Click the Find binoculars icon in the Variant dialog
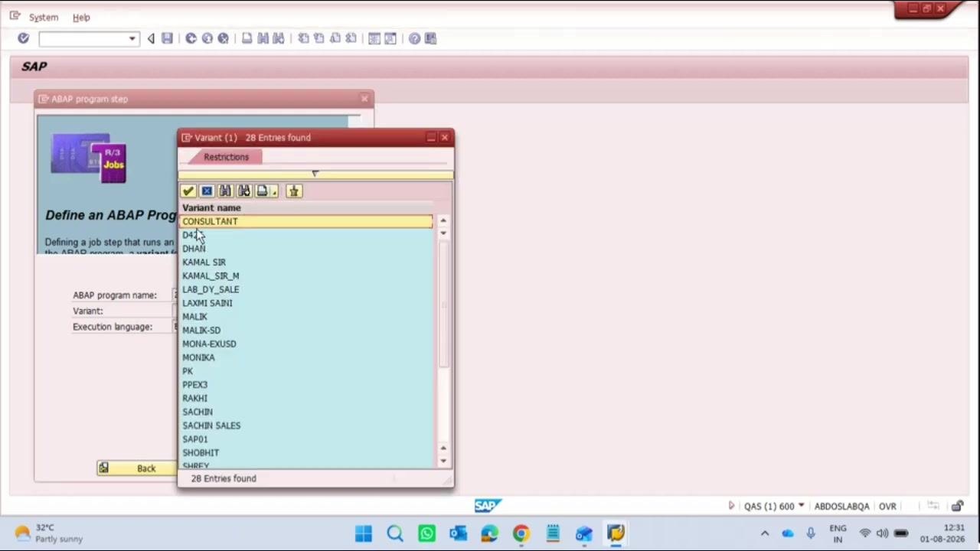Viewport: 980px width, 551px height. [x=225, y=191]
